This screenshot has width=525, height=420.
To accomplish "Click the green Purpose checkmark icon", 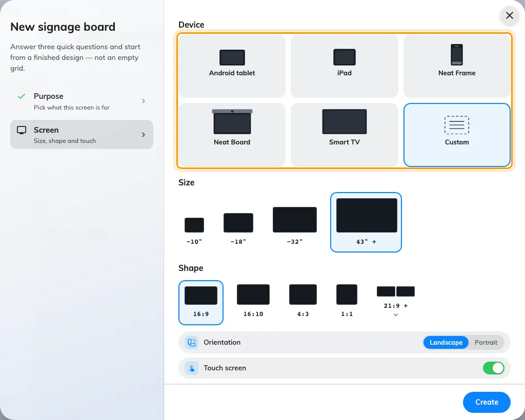I will 22,96.
